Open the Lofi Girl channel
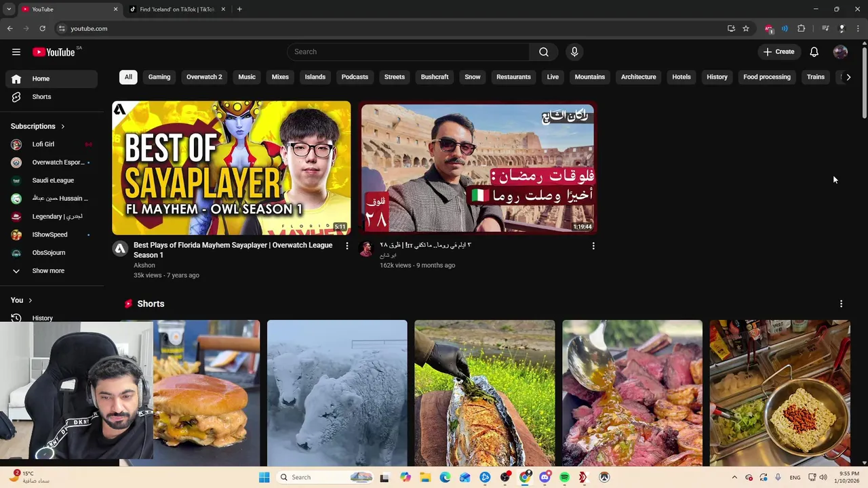Screen dimensions: 868x488 (52, 144)
